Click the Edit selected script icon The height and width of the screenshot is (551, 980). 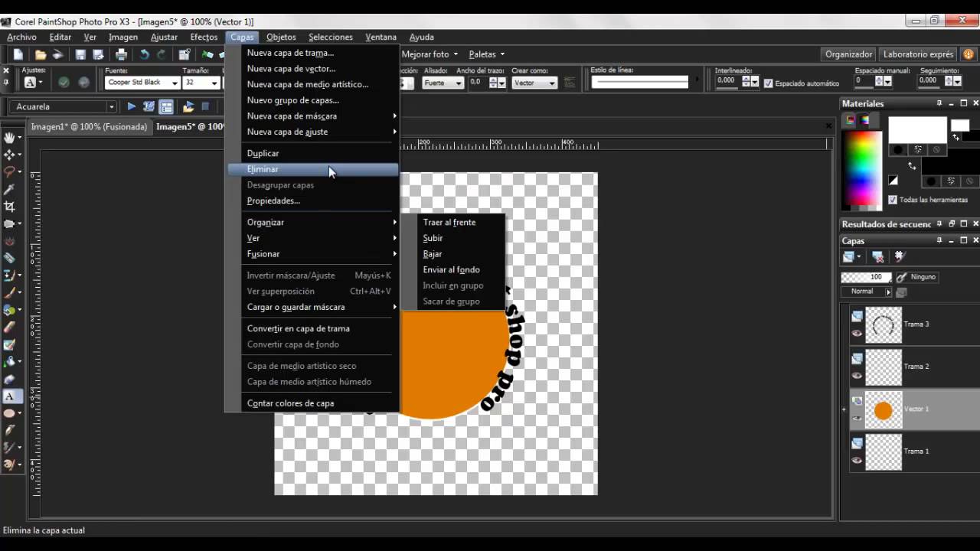click(149, 106)
